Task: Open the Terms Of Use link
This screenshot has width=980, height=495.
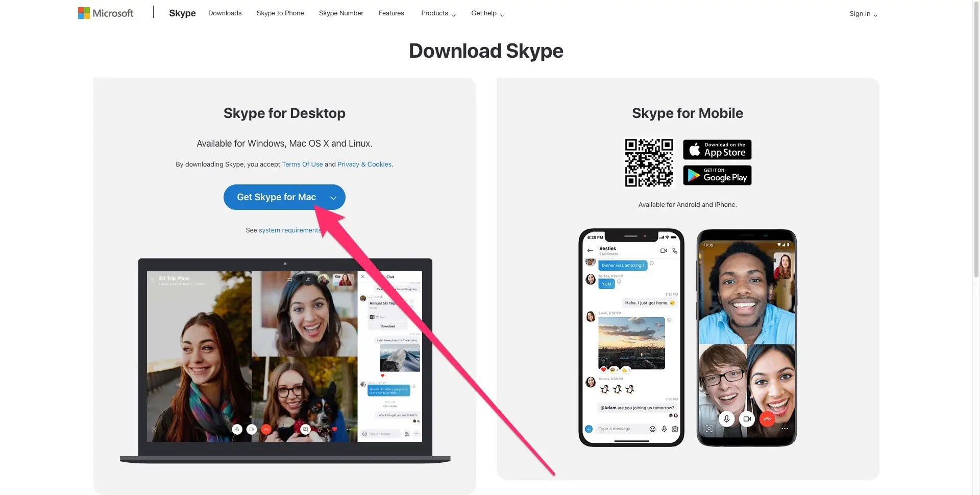Action: 302,164
